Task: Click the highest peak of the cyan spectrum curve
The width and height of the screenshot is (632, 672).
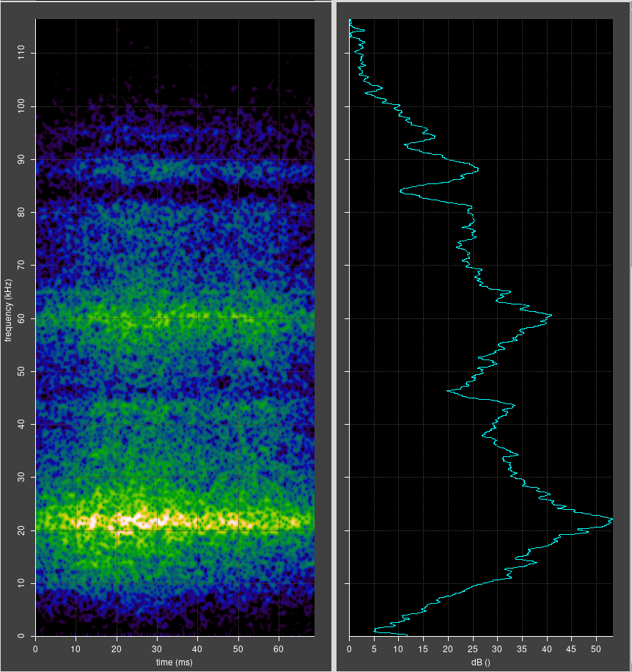Action: [x=611, y=519]
